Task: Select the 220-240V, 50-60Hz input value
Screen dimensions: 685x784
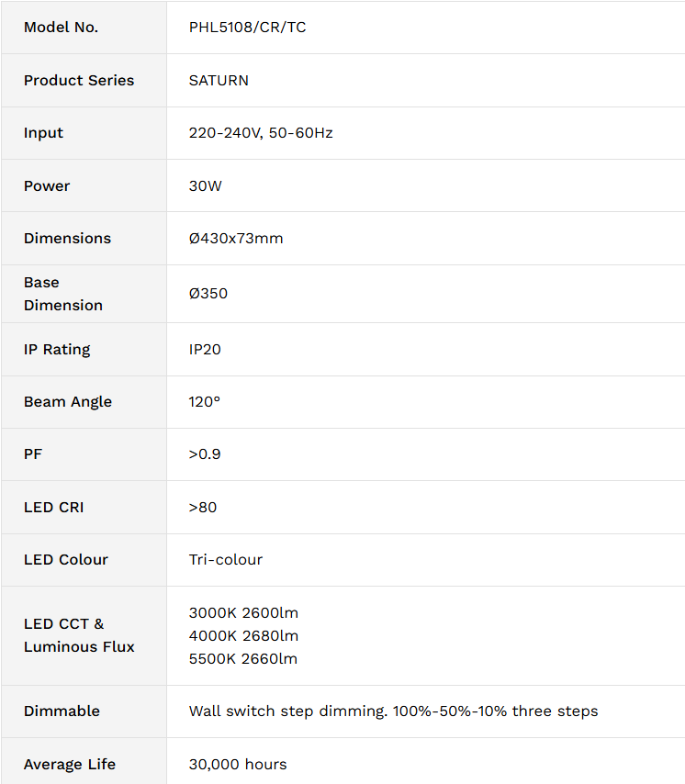Action: coord(261,133)
